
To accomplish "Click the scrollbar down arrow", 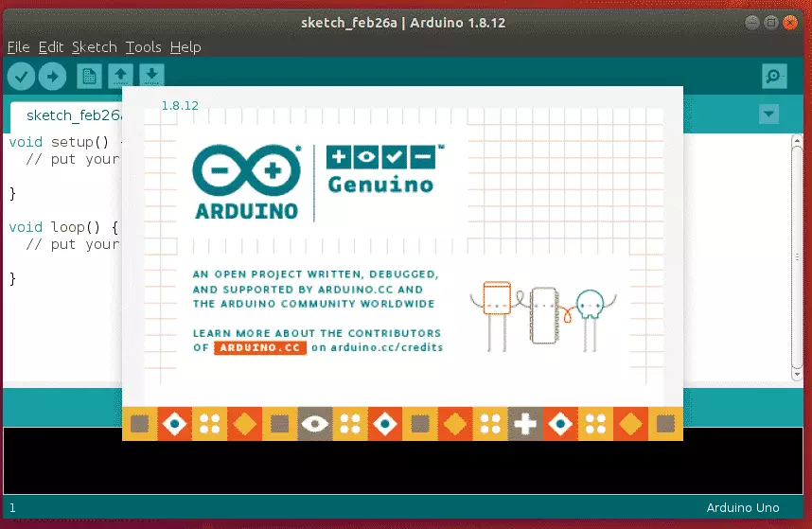I will click(x=797, y=374).
